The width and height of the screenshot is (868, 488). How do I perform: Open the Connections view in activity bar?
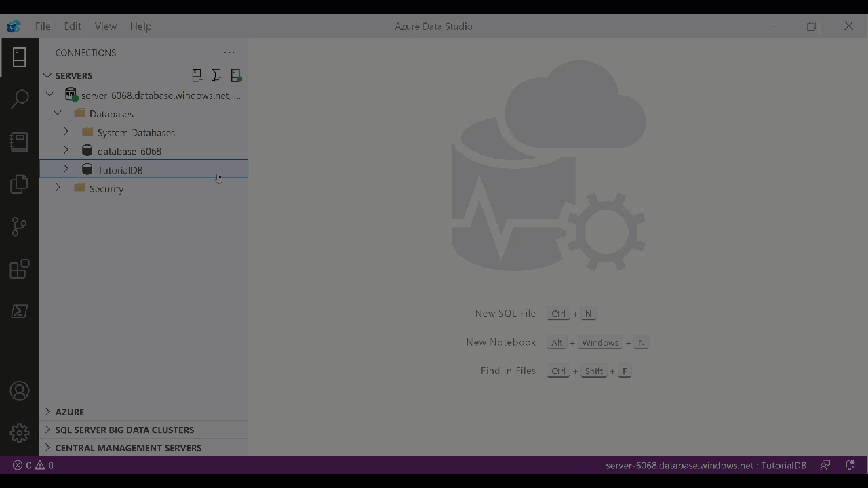19,57
